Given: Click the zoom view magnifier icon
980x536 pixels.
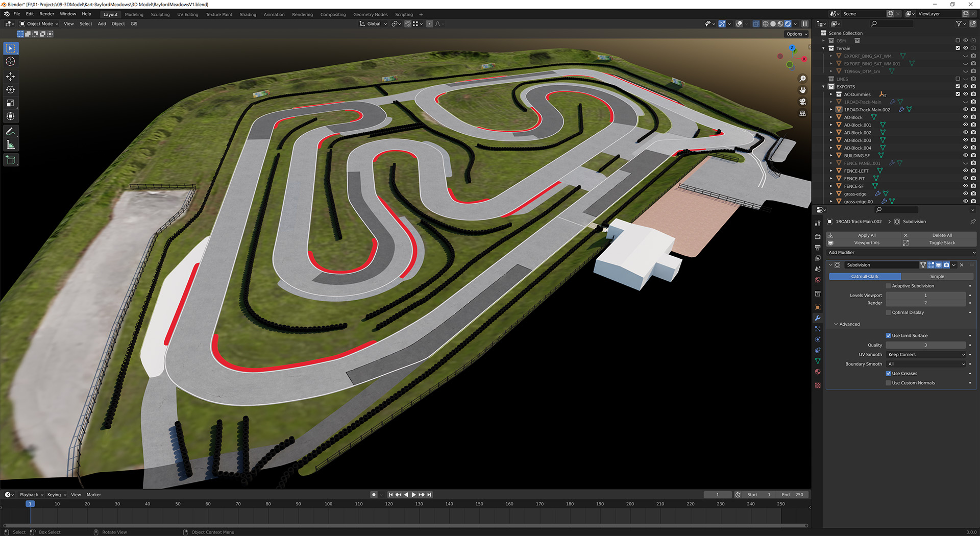Looking at the screenshot, I should pos(802,79).
